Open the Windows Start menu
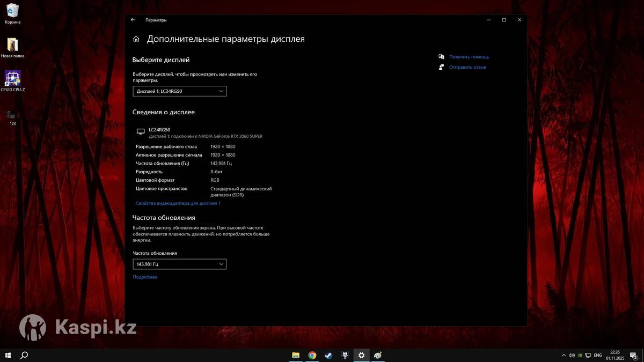The height and width of the screenshot is (362, 644). pos(8,355)
